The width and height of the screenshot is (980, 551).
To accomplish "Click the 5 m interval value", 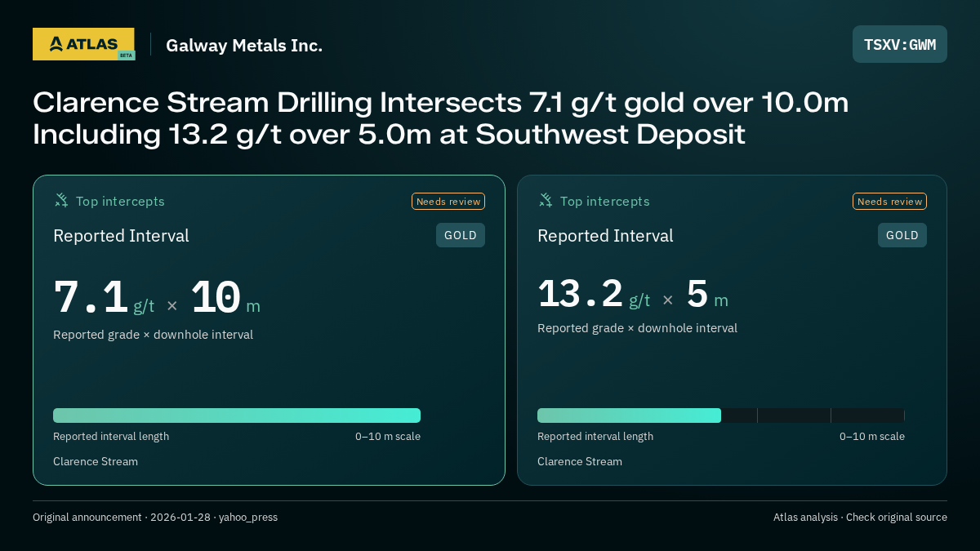I will click(707, 295).
